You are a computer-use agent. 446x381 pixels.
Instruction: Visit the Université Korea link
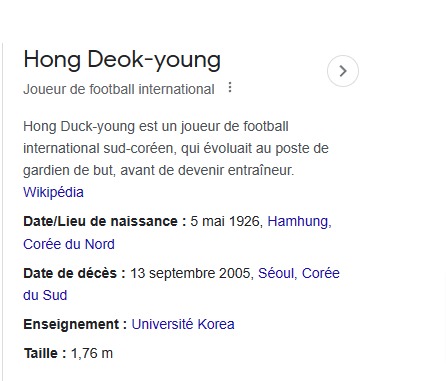tap(183, 324)
